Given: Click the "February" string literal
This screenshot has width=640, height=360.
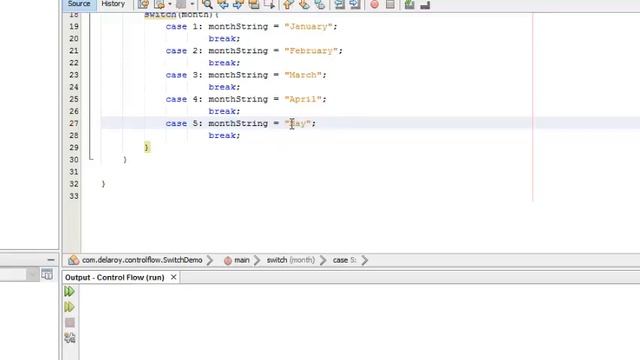Looking at the screenshot, I should (311, 51).
